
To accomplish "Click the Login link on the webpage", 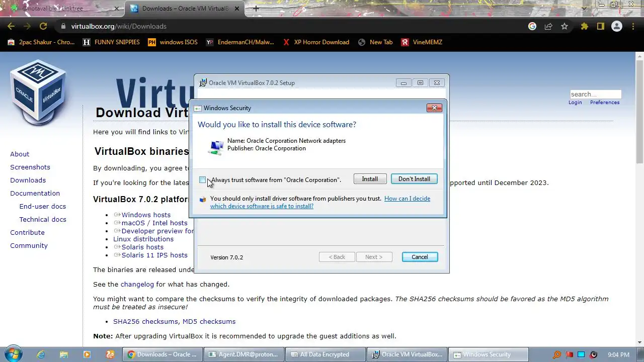I will click(x=575, y=102).
